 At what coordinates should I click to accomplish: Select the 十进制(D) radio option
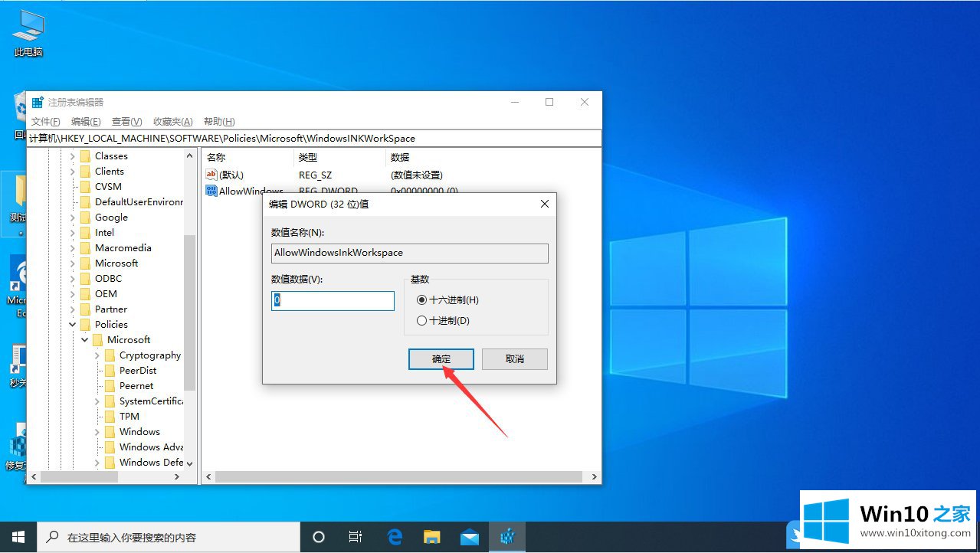click(421, 321)
